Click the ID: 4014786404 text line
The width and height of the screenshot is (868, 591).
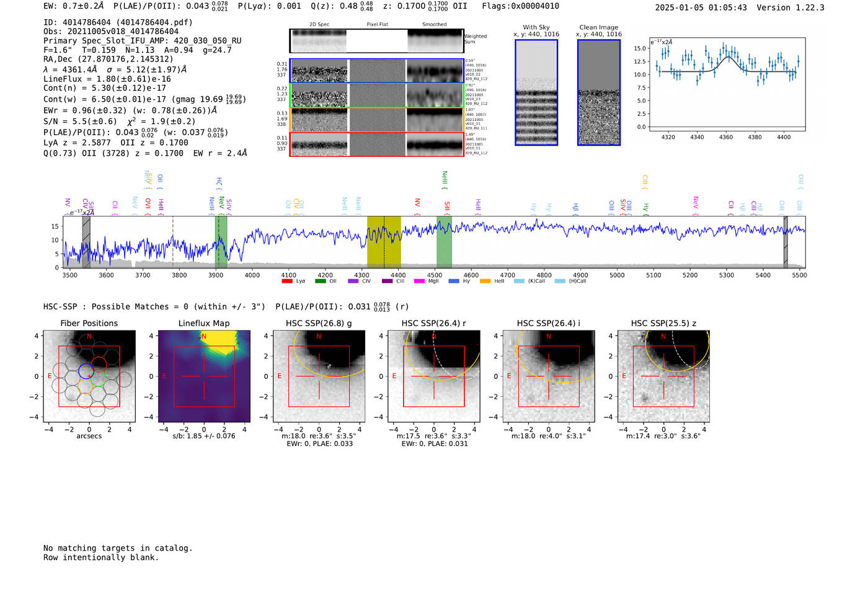[118, 22]
